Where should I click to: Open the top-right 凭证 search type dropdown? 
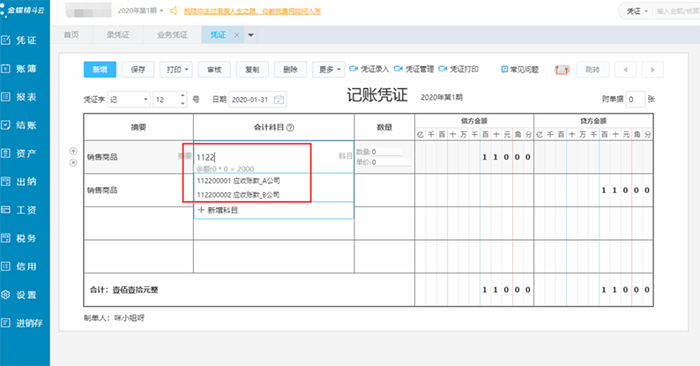pyautogui.click(x=637, y=11)
